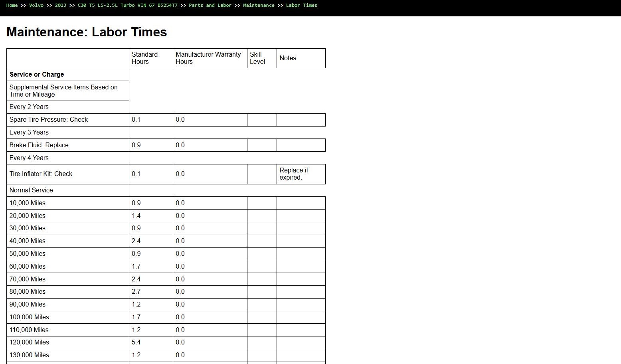Click warranty hours value for Brake Fluid: Replace
The height and width of the screenshot is (364, 621).
[x=210, y=145]
